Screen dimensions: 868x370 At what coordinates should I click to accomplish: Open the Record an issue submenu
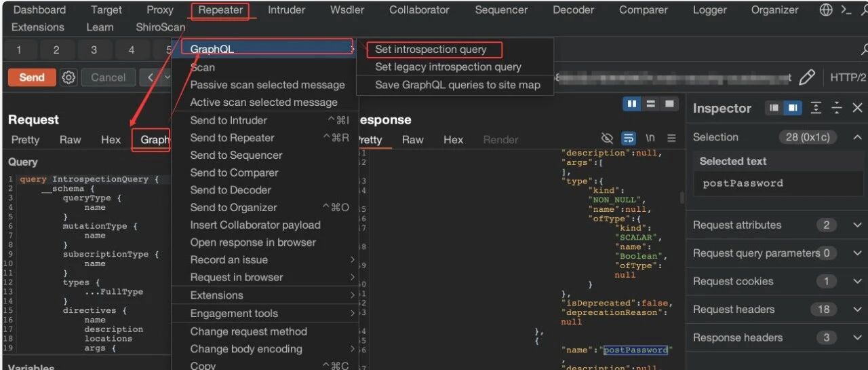pos(264,260)
